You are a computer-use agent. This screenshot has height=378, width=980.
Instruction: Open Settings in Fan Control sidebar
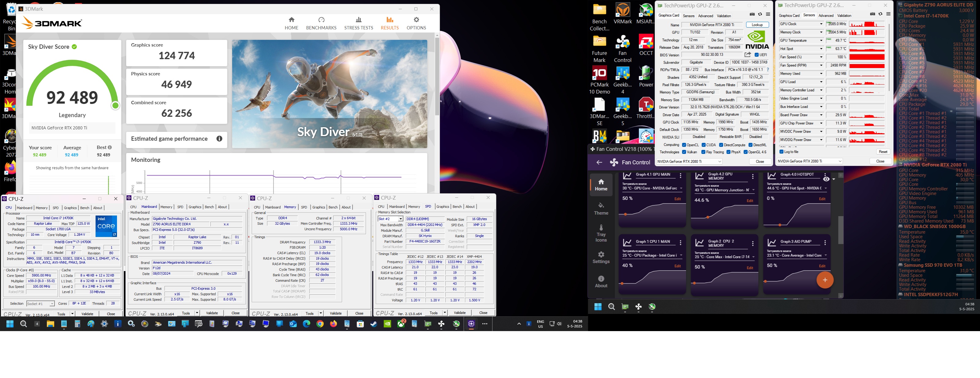pos(601,257)
